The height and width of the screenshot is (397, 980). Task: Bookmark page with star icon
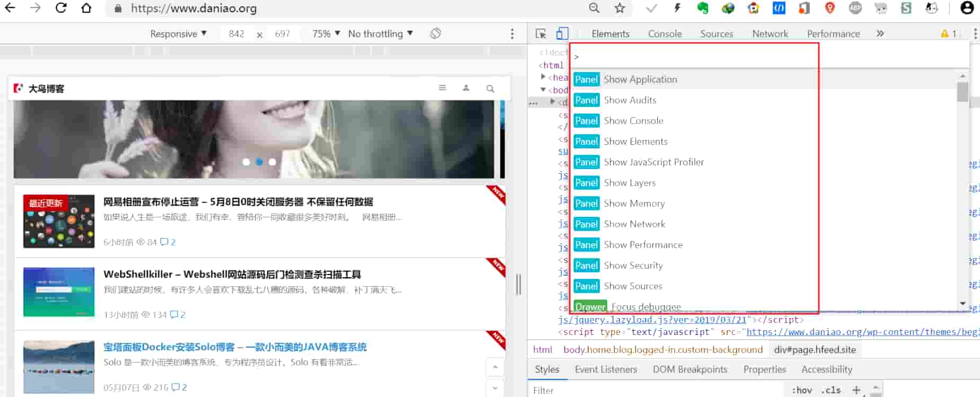click(620, 8)
